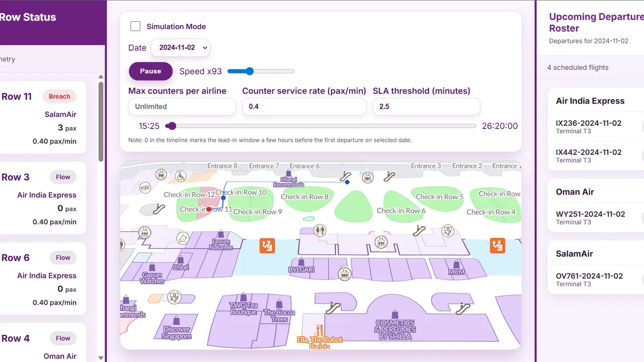The image size is (644, 362).
Task: Enable the Simulation Mode checkbox
Action: (x=135, y=27)
